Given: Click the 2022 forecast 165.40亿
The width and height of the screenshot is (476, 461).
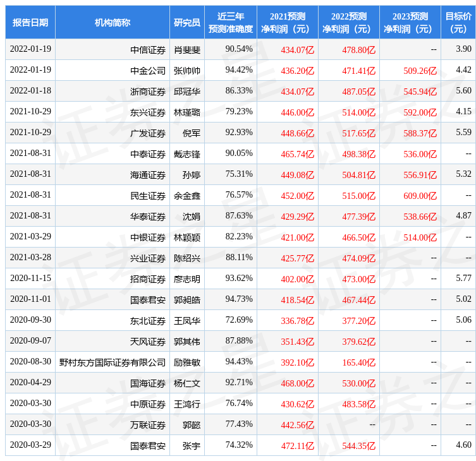Looking at the screenshot, I should (x=359, y=362).
